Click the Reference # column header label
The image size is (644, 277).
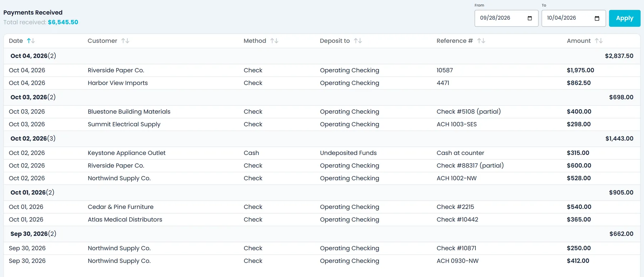coord(455,41)
